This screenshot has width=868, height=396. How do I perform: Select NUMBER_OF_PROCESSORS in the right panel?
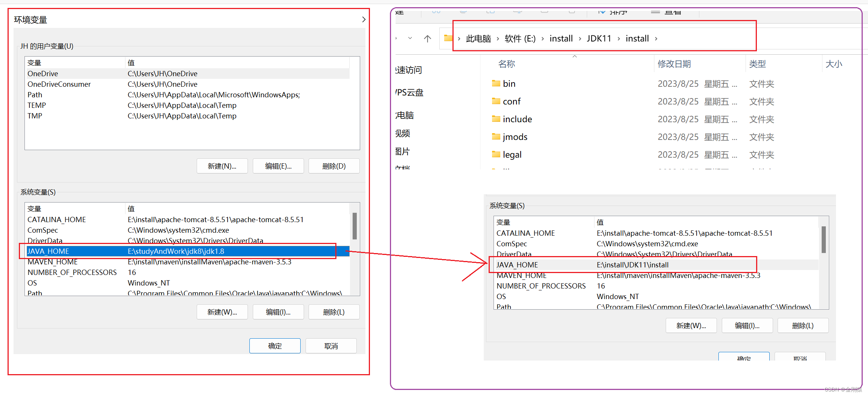[657, 286]
